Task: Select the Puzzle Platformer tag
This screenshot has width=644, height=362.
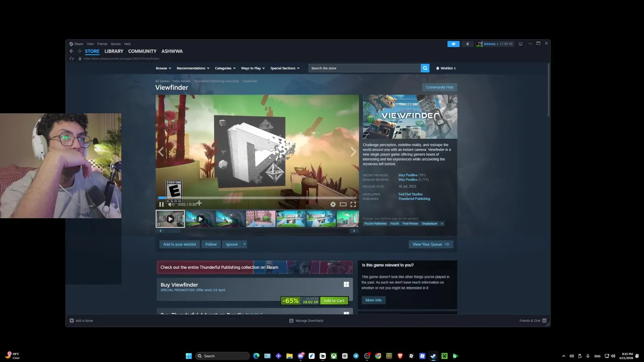Action: pyautogui.click(x=375, y=223)
